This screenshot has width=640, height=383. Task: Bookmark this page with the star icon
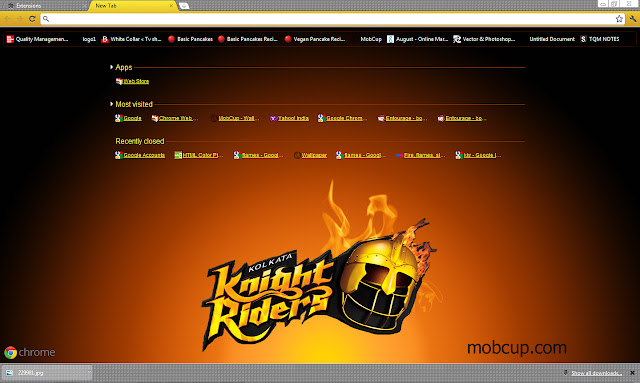pyautogui.click(x=619, y=19)
